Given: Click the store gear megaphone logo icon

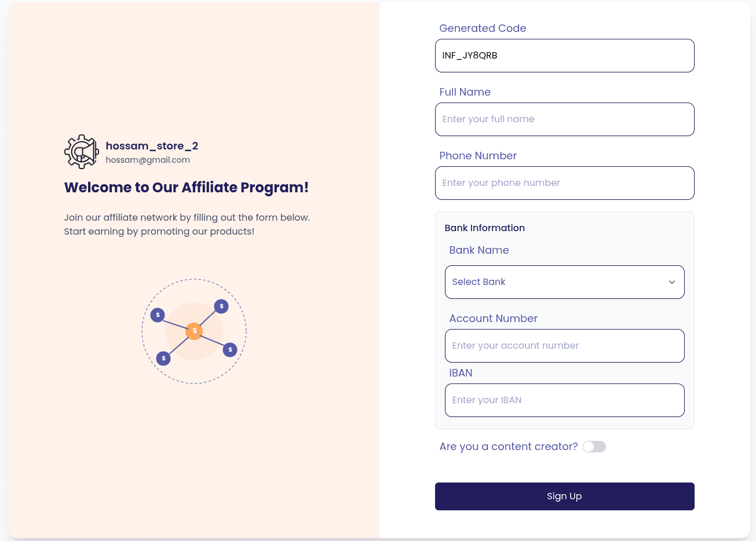Looking at the screenshot, I should (82, 152).
